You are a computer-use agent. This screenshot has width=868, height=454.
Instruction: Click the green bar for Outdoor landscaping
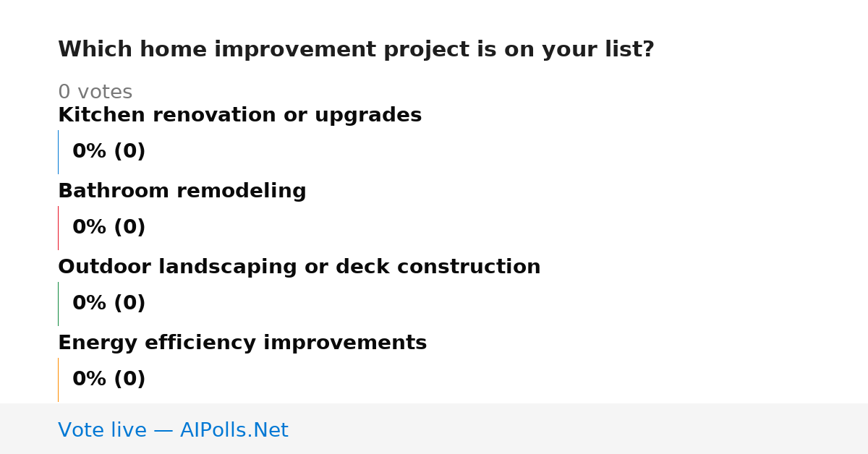pyautogui.click(x=59, y=304)
